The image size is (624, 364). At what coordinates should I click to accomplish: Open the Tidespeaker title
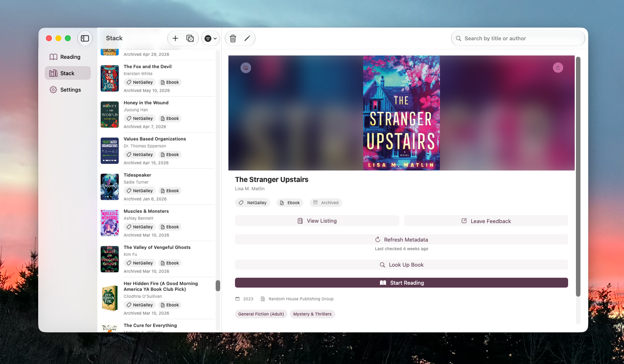pos(137,175)
